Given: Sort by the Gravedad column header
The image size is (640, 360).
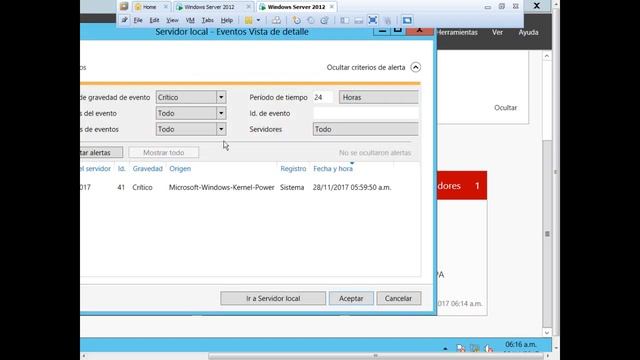Looking at the screenshot, I should click(x=147, y=169).
